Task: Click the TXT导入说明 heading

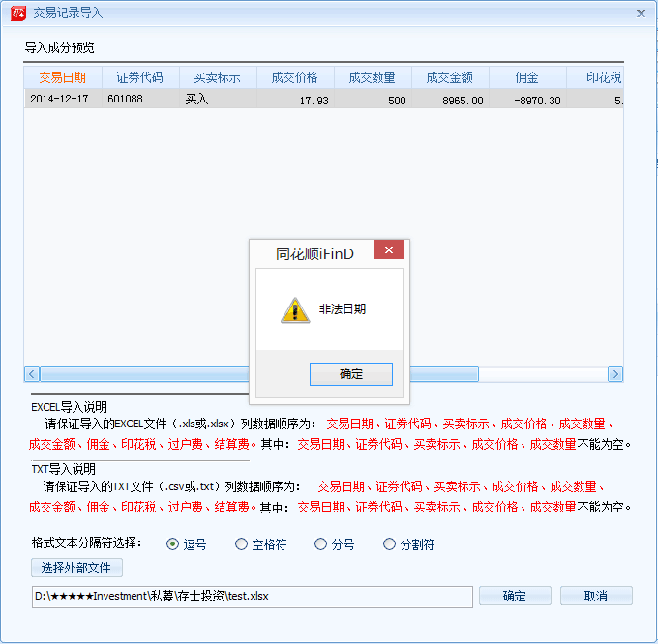Action: coord(63,469)
